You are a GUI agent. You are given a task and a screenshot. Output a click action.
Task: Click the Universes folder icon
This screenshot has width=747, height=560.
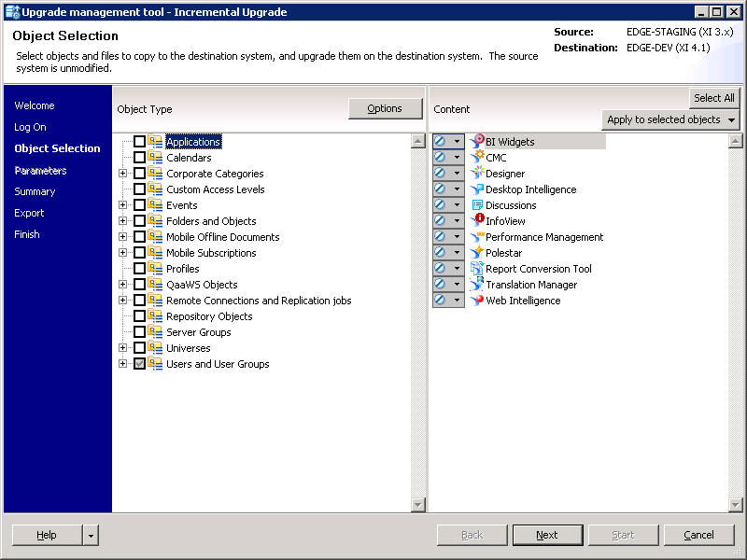[x=155, y=347]
